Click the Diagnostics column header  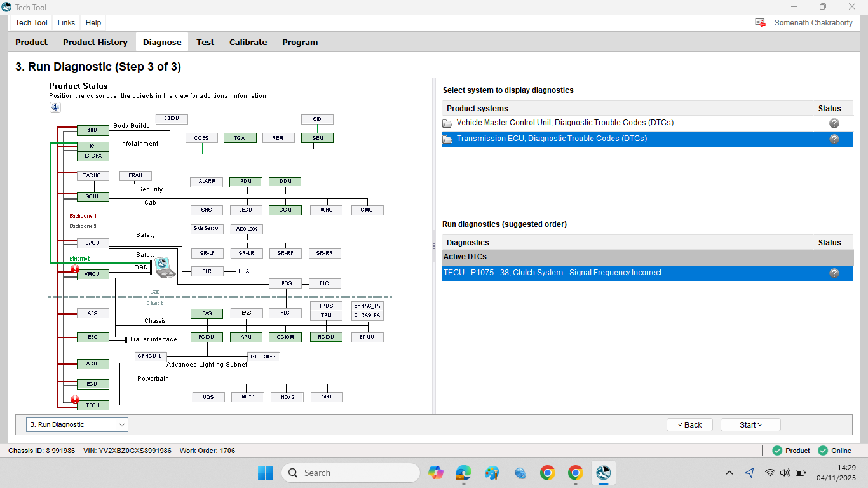[x=627, y=243]
